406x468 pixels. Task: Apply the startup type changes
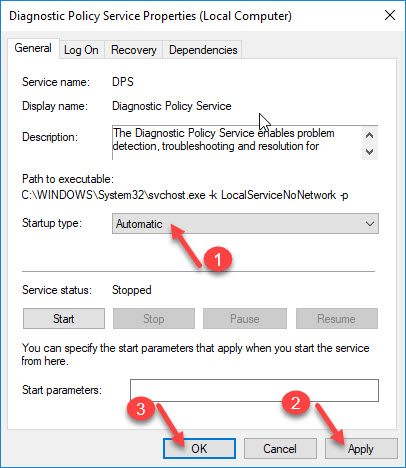361,449
